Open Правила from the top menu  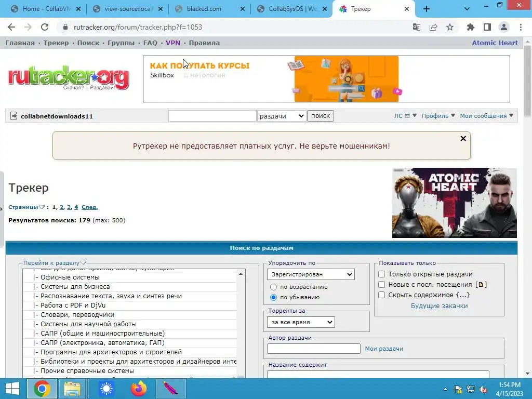click(x=204, y=43)
